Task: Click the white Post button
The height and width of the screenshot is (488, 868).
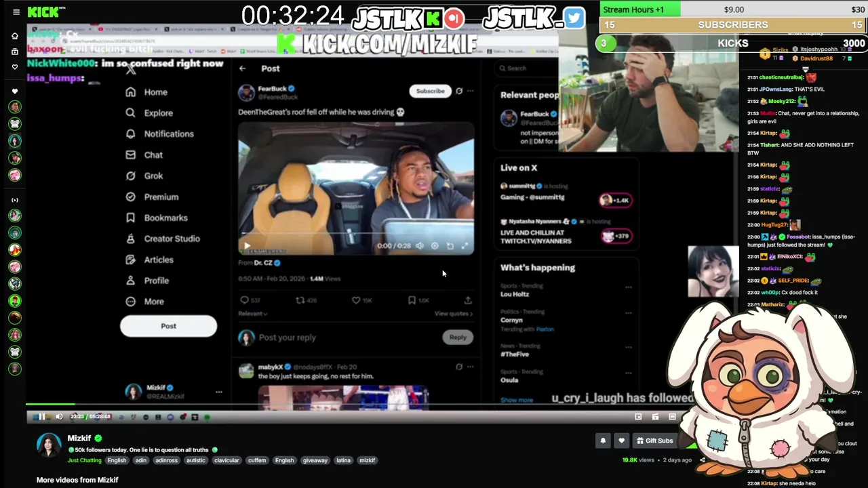Action: [168, 326]
